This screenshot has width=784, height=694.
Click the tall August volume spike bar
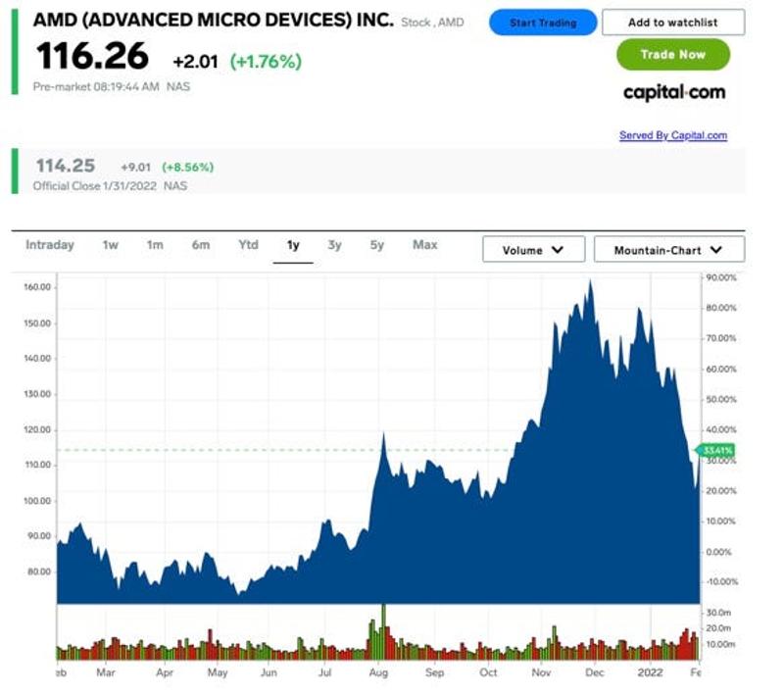click(383, 632)
